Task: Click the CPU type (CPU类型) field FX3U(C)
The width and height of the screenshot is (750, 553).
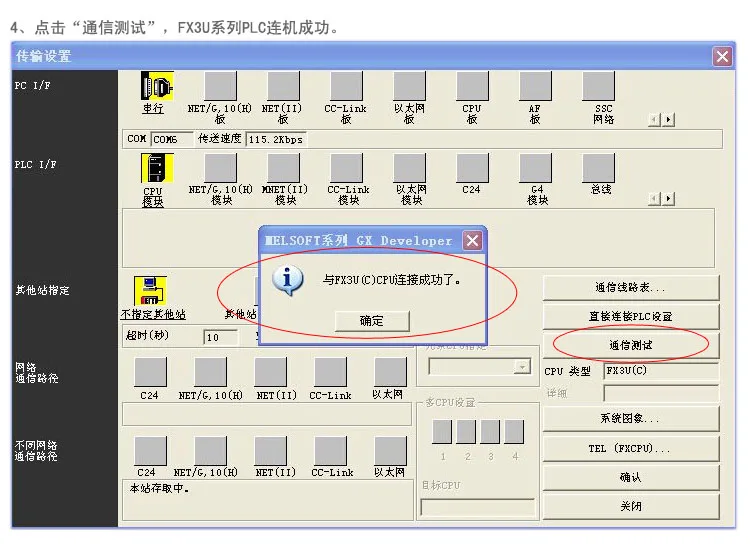Action: click(x=661, y=370)
